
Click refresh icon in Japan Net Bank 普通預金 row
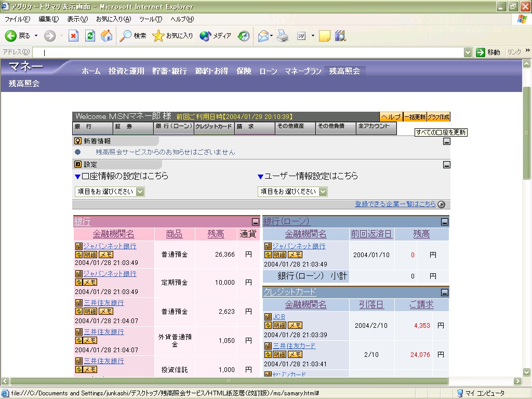point(79,255)
